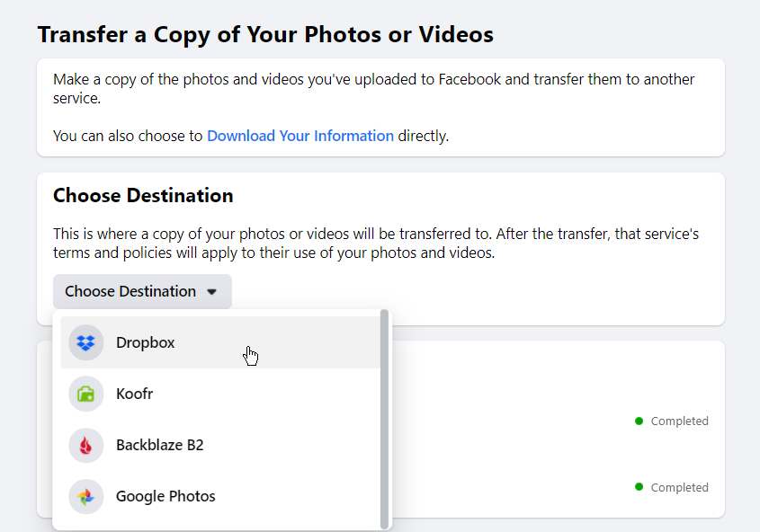Click the upper Completed status label
The image size is (760, 532).
pyautogui.click(x=680, y=421)
